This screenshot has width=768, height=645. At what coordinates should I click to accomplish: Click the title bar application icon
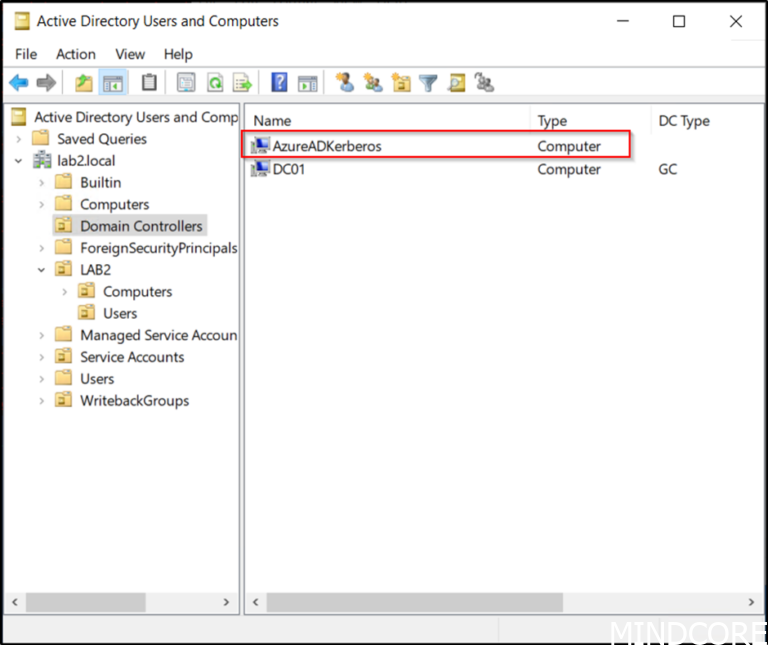tap(22, 21)
